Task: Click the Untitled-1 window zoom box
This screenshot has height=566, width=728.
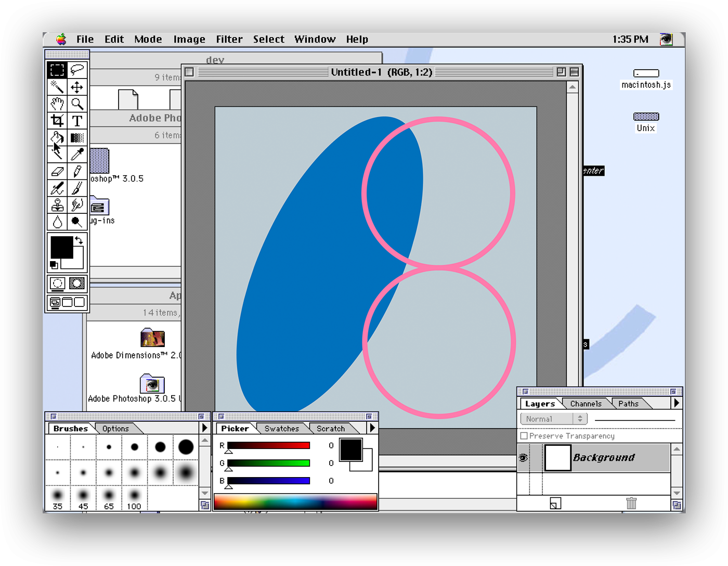Action: coord(561,72)
